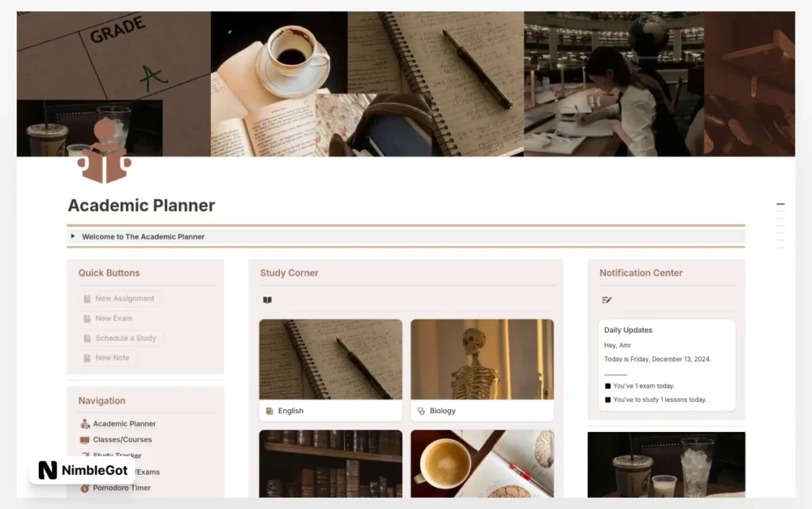Image resolution: width=812 pixels, height=509 pixels.
Task: Open the Study Tracker navigation link
Action: (x=117, y=455)
